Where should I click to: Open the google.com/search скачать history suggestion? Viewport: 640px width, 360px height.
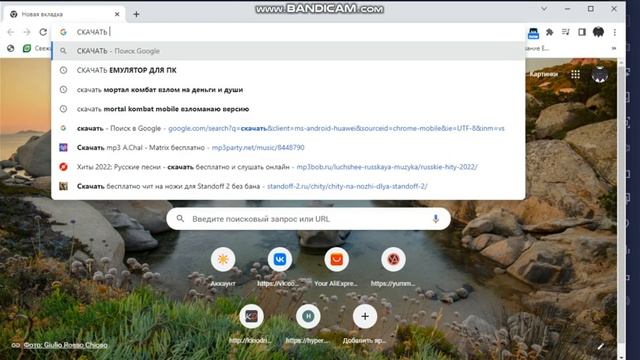pos(288,128)
